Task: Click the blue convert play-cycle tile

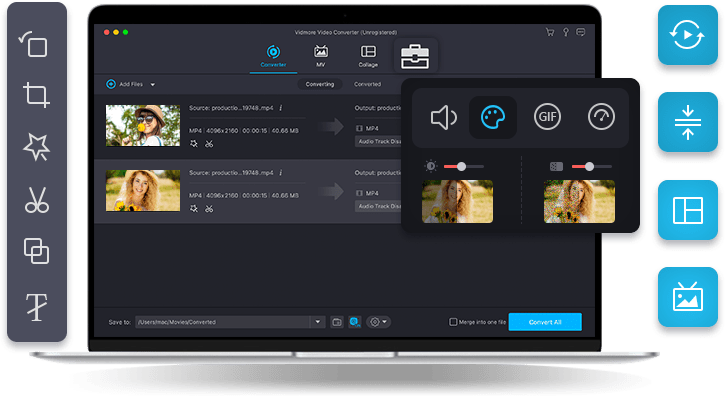Action: 688,35
